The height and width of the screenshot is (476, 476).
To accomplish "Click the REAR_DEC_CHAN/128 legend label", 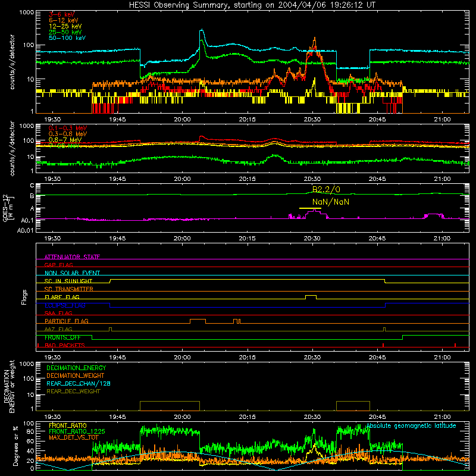I will coord(79,384).
